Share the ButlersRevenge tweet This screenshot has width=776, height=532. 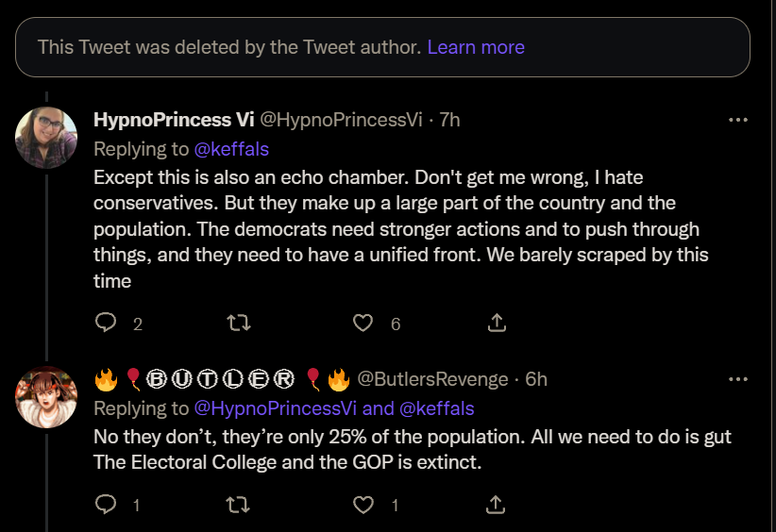[x=496, y=505]
